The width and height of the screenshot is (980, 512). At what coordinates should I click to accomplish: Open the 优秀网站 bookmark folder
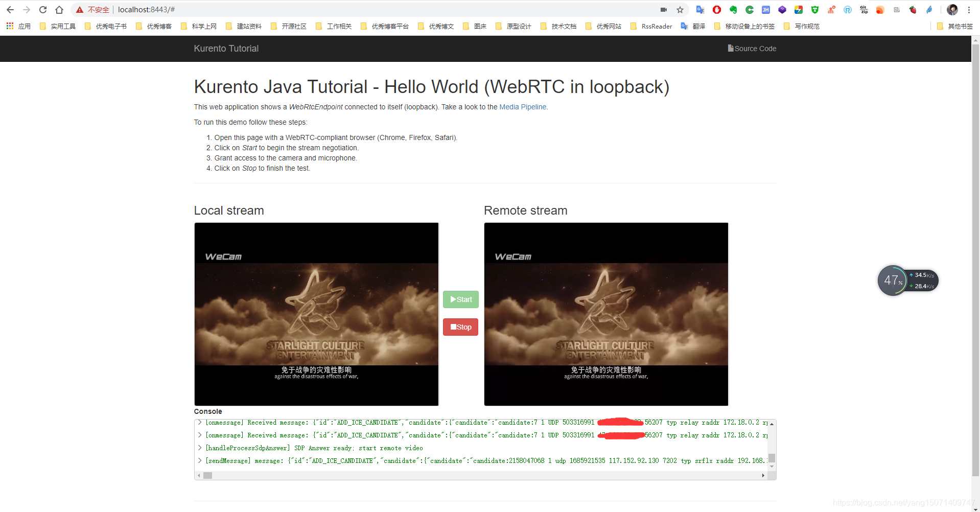tap(603, 26)
